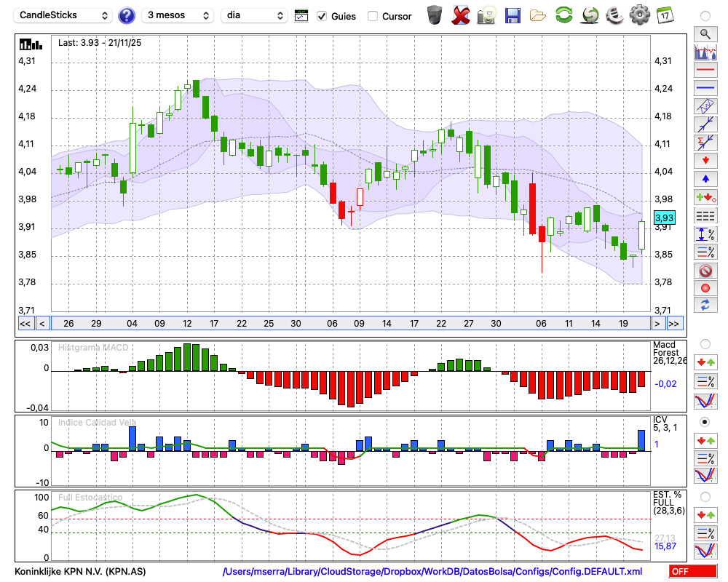The width and height of the screenshot is (728, 582).
Task: Click the blue 15,87 stochastic value
Action: click(x=665, y=546)
